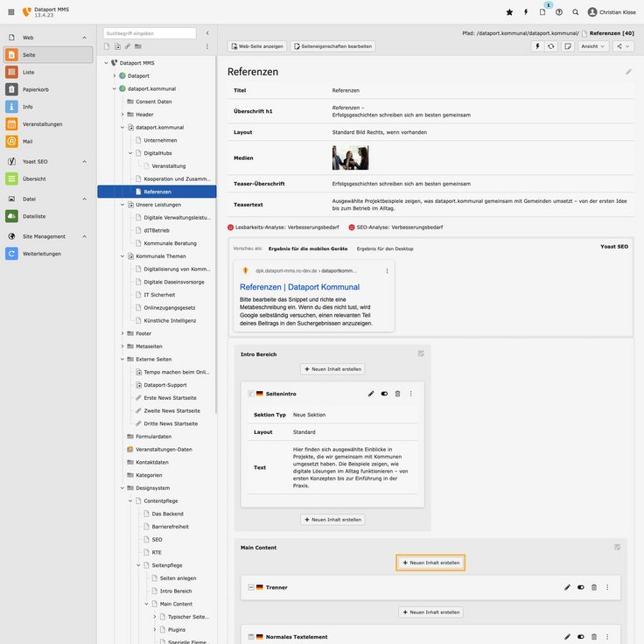Clear cache using the page toolbar lightning icon
The width and height of the screenshot is (644, 644).
click(x=537, y=46)
